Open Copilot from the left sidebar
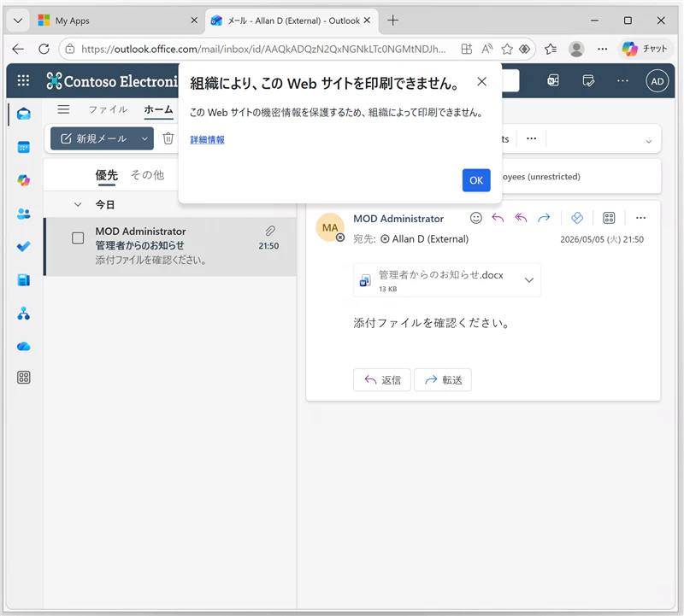Viewport: 684px width, 616px height. click(x=24, y=180)
